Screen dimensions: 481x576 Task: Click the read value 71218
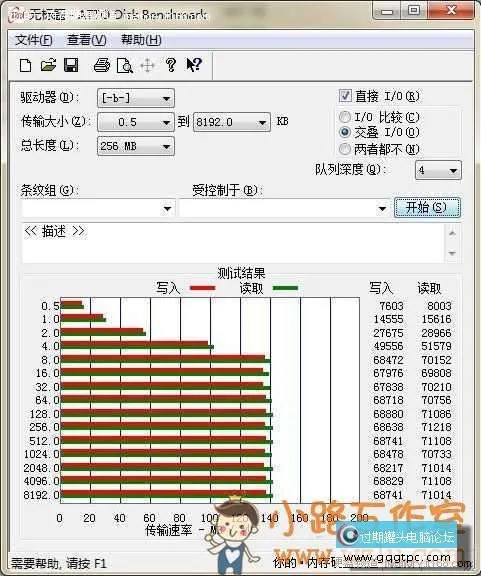click(x=436, y=427)
